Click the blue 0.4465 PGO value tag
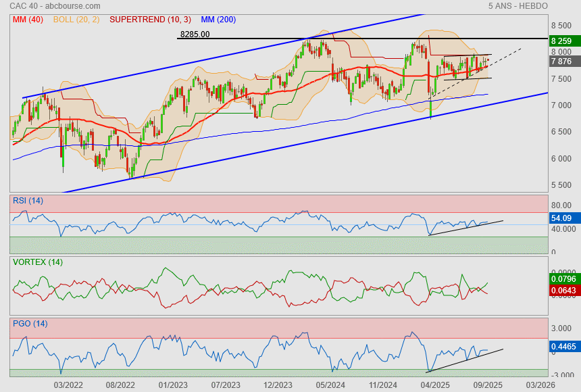 [563, 346]
